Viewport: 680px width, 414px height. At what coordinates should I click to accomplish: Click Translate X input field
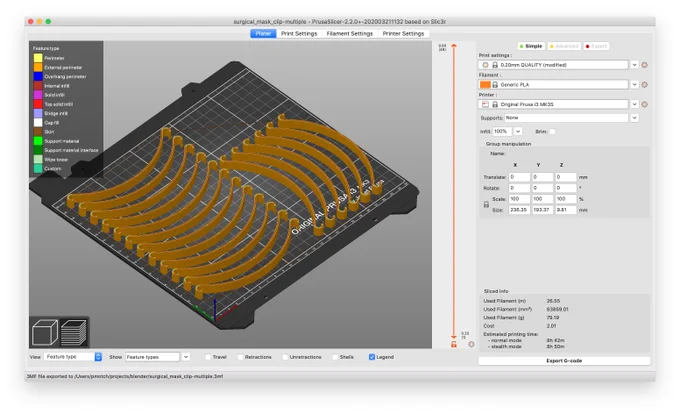519,177
